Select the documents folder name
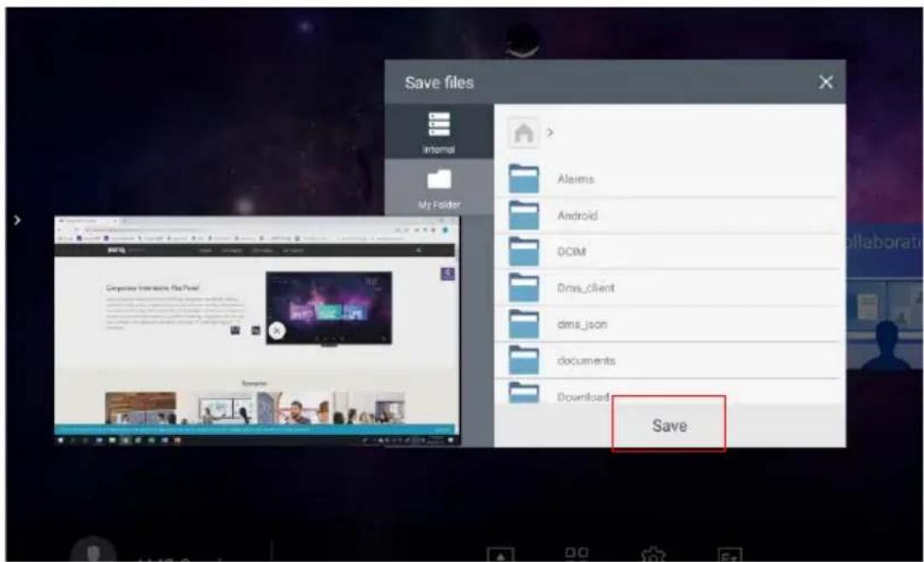The height and width of the screenshot is (562, 924). tap(587, 361)
